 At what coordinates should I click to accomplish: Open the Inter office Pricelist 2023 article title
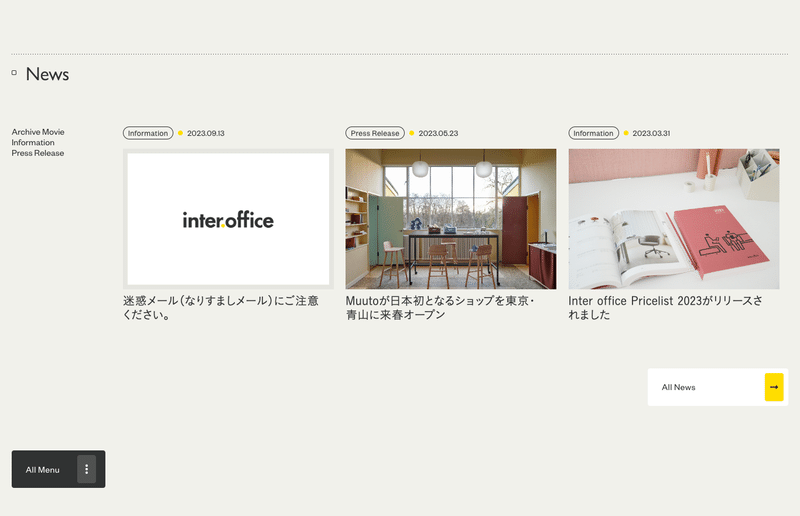pyautogui.click(x=665, y=308)
